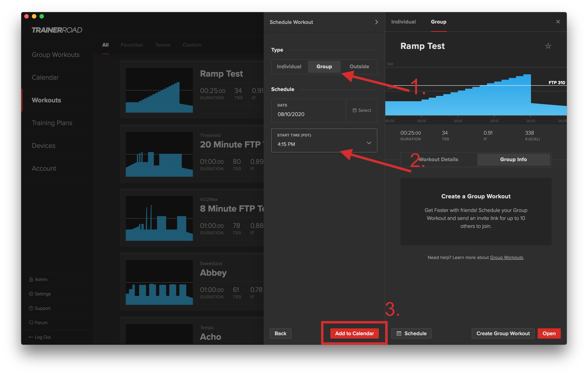Open the calendar Select date picker
Screen dimensions: 588x375
362,111
